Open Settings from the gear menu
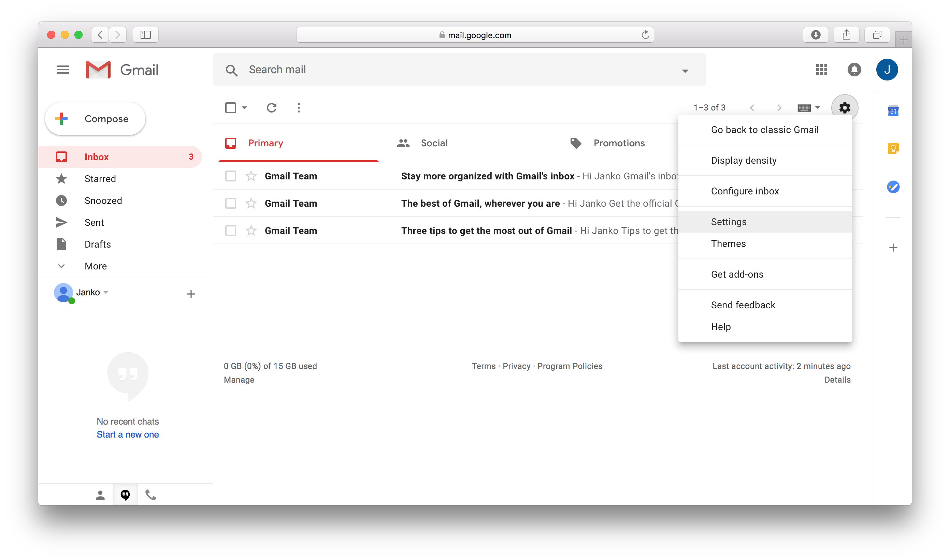The height and width of the screenshot is (560, 950). click(765, 222)
